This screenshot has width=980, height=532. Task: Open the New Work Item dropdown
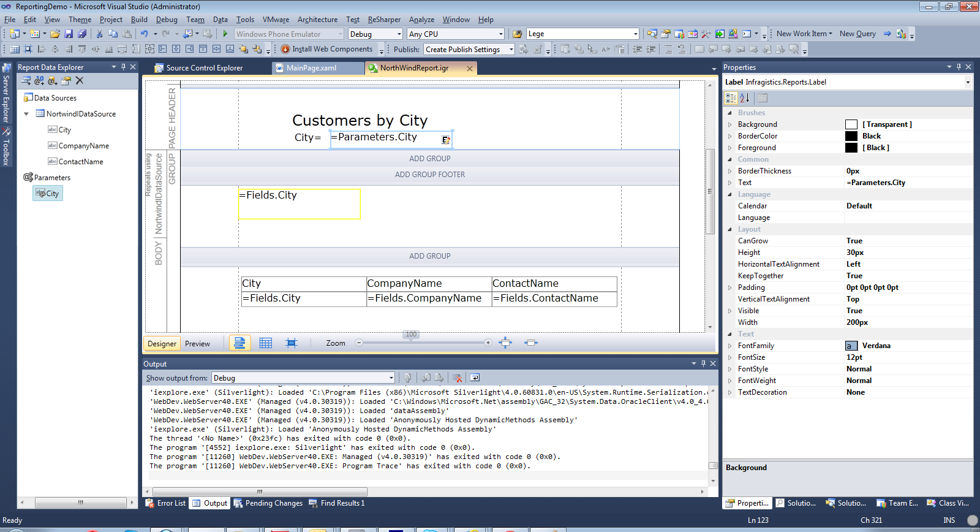point(804,34)
